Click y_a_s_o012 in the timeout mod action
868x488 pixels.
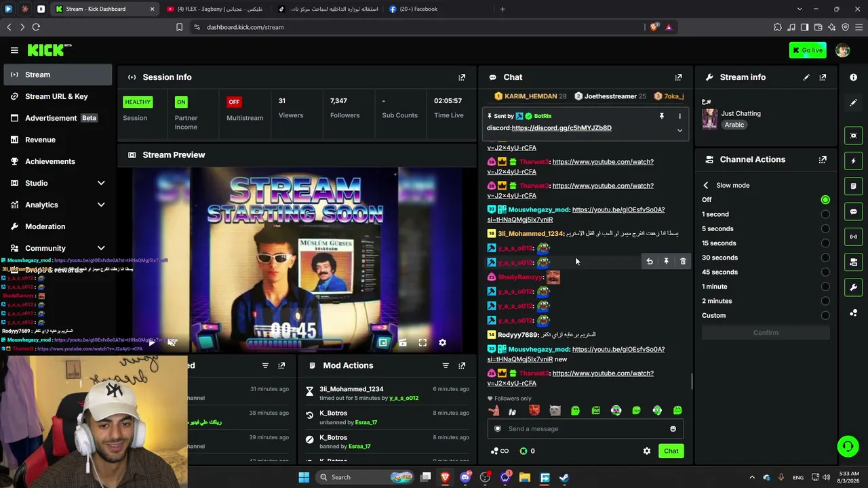point(403,398)
